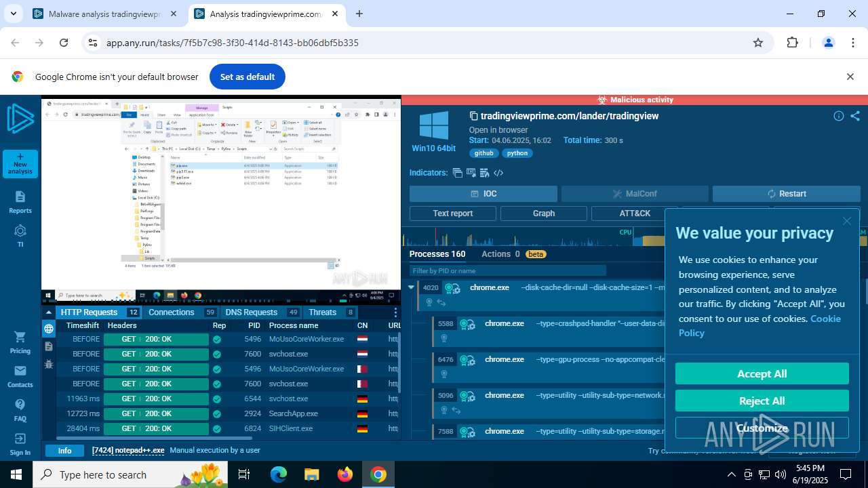Click the Filter by PID or name field
The height and width of the screenshot is (488, 868).
pos(507,270)
